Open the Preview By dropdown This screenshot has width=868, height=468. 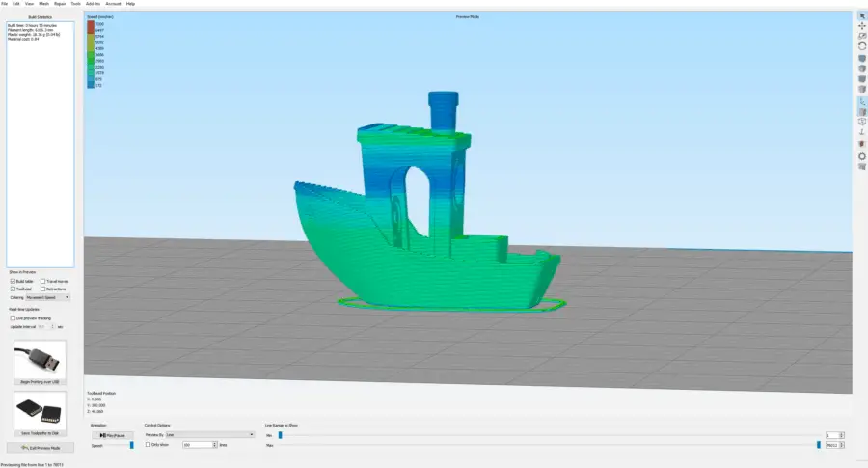[x=210, y=435]
